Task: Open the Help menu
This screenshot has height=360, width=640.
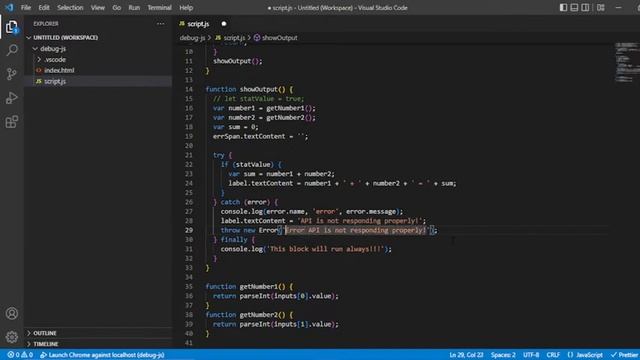Action: (186, 7)
